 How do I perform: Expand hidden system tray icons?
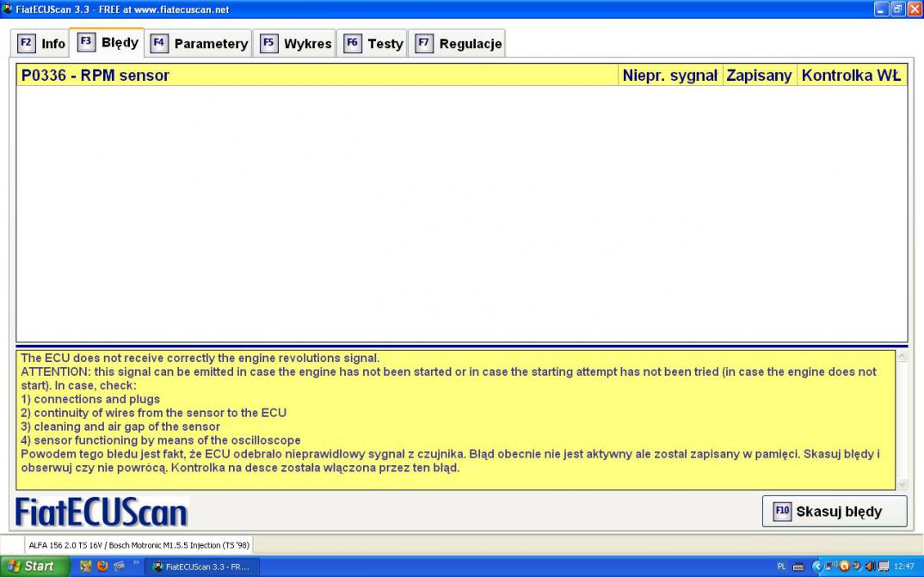[816, 567]
